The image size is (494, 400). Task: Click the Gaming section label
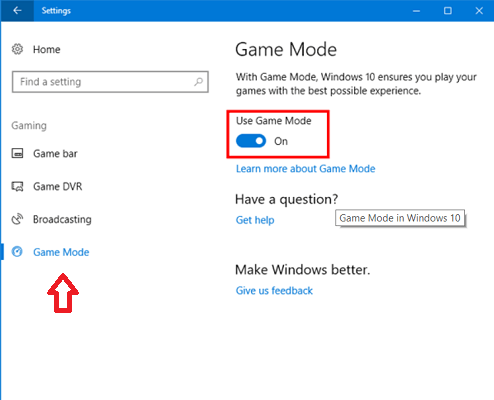pyautogui.click(x=29, y=126)
